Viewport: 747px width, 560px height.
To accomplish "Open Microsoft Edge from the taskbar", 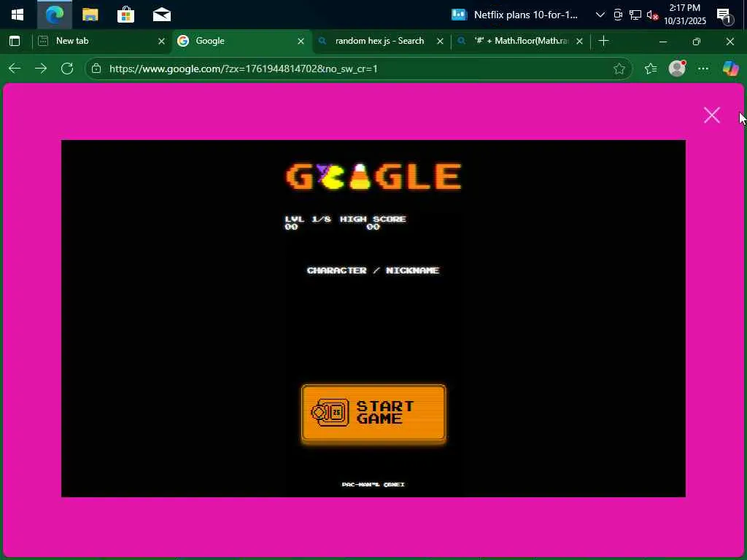I will 54,15.
